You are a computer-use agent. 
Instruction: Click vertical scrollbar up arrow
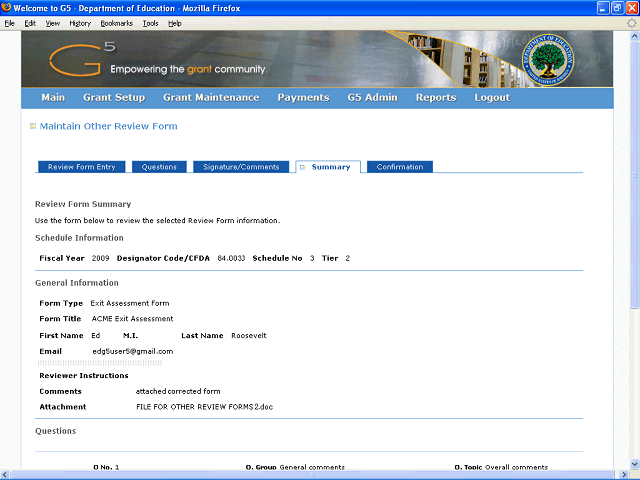coord(635,36)
